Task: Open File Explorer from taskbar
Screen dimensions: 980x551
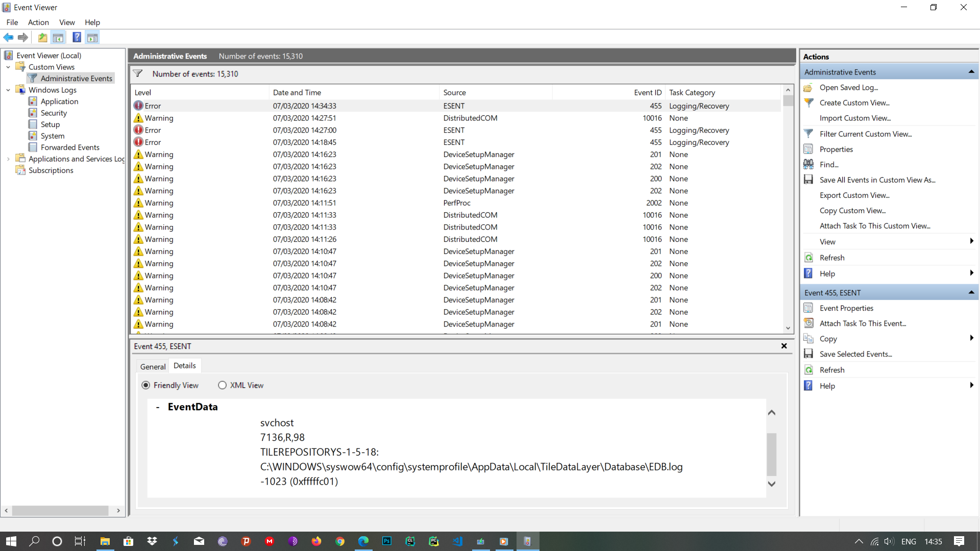Action: tap(105, 541)
